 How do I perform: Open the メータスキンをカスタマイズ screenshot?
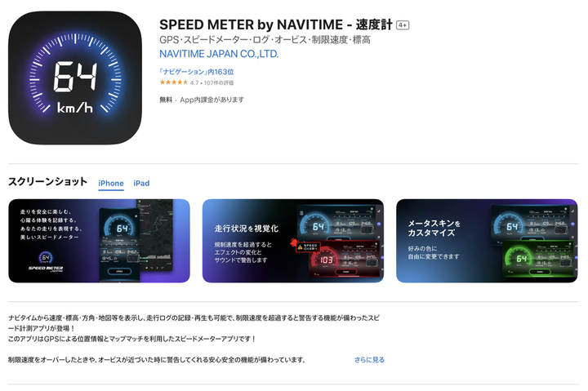click(487, 241)
